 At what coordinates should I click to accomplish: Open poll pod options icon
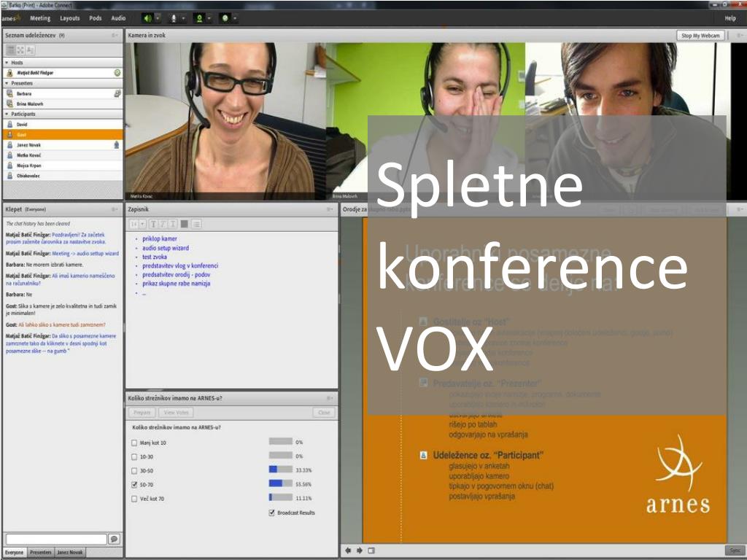[x=330, y=398]
